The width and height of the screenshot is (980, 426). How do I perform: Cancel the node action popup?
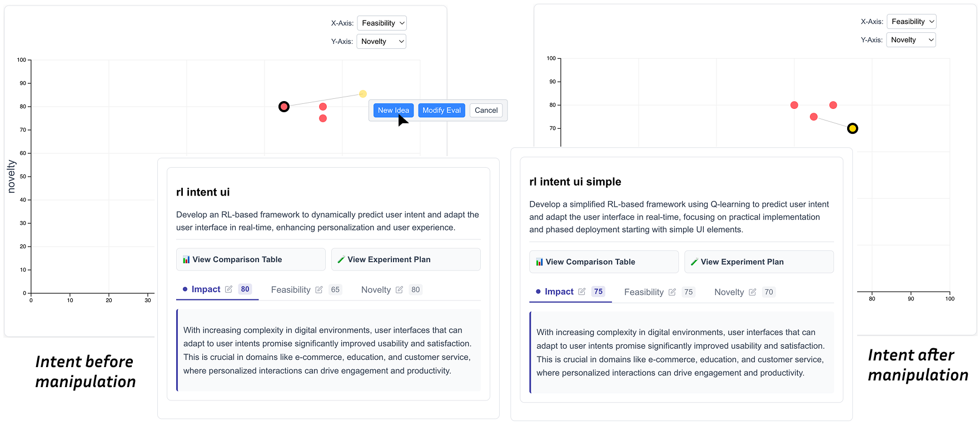click(486, 111)
